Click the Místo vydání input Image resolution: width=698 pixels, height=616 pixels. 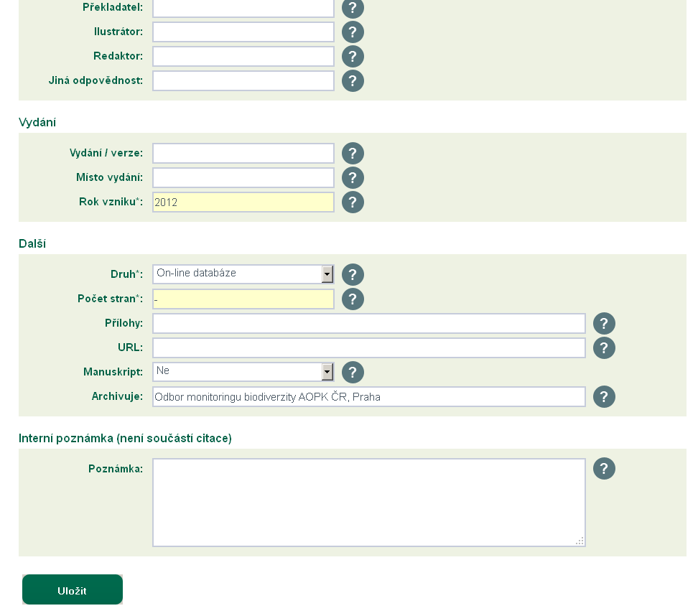tap(243, 178)
